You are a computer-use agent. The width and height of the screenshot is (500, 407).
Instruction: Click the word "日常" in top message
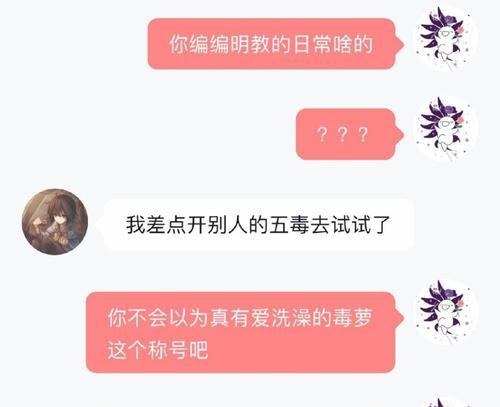312,44
